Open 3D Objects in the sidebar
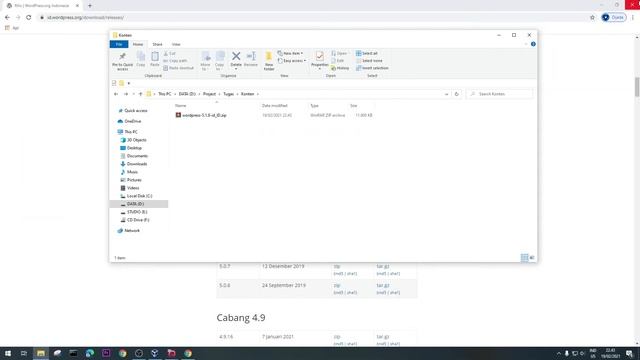 pyautogui.click(x=136, y=140)
